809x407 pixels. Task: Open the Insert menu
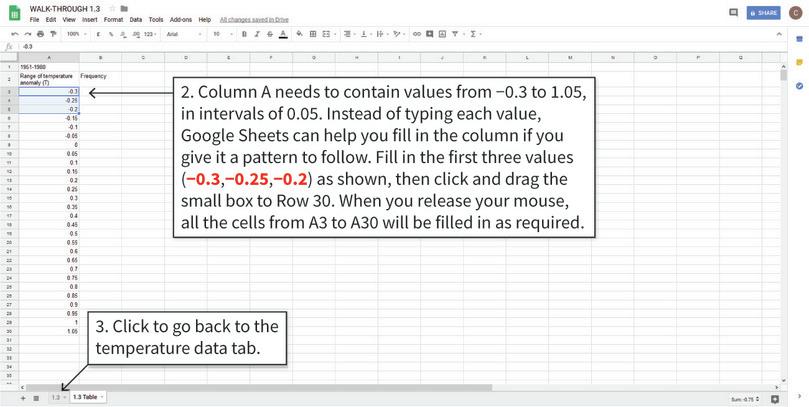tap(90, 20)
